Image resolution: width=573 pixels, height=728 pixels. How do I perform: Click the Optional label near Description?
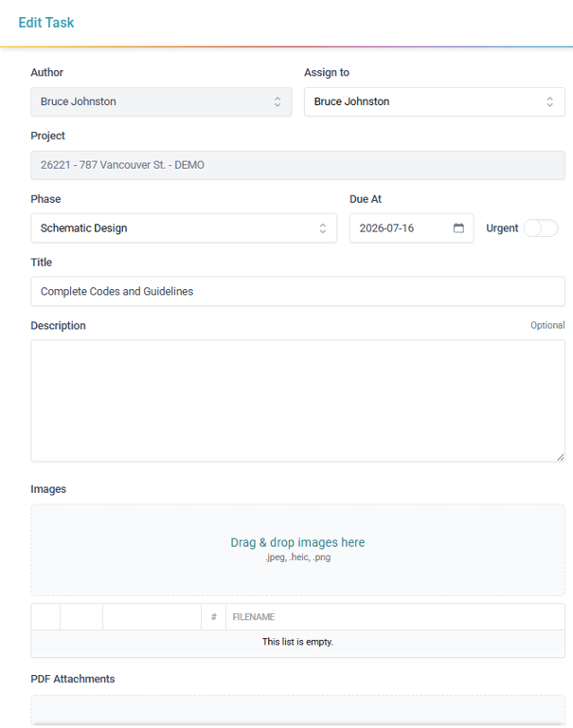click(x=547, y=325)
